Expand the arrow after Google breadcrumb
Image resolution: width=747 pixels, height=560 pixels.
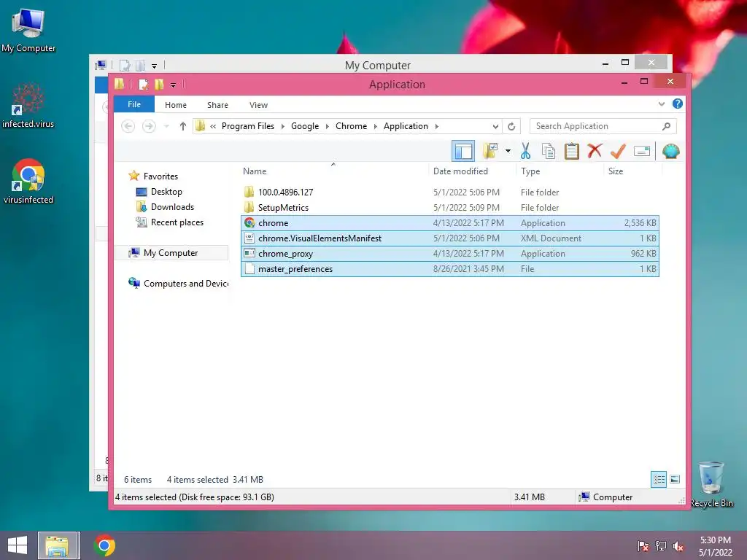[328, 126]
